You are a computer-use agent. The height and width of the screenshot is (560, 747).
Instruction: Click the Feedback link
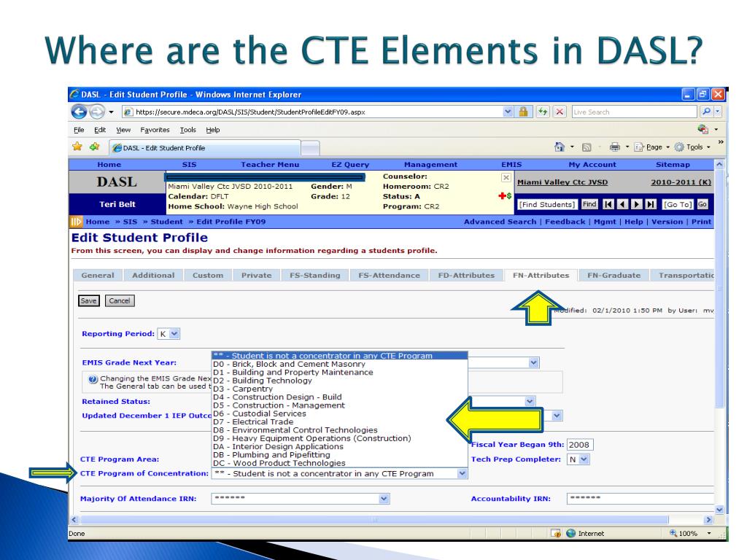tap(565, 222)
